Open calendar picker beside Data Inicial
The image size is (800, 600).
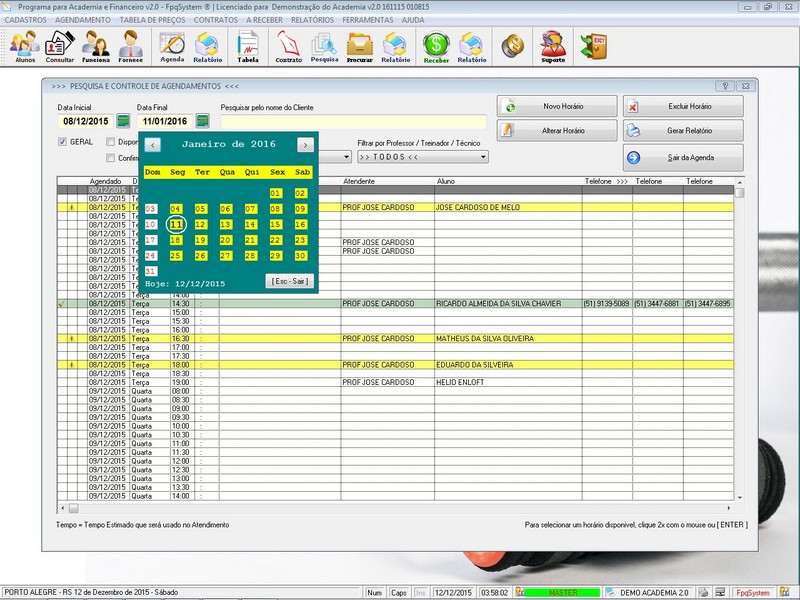coord(124,122)
